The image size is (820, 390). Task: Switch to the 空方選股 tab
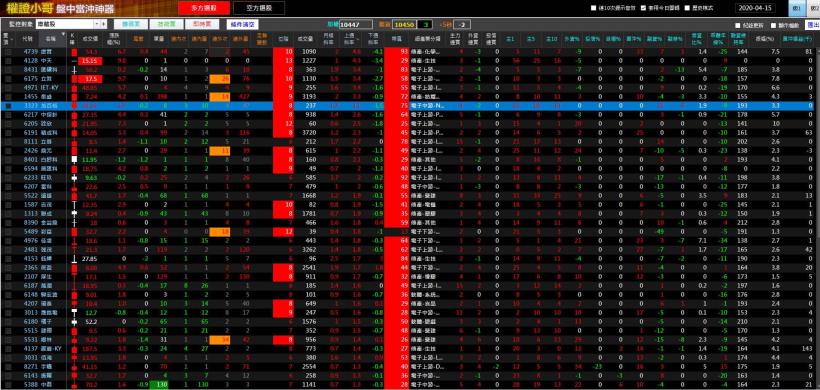pyautogui.click(x=259, y=8)
